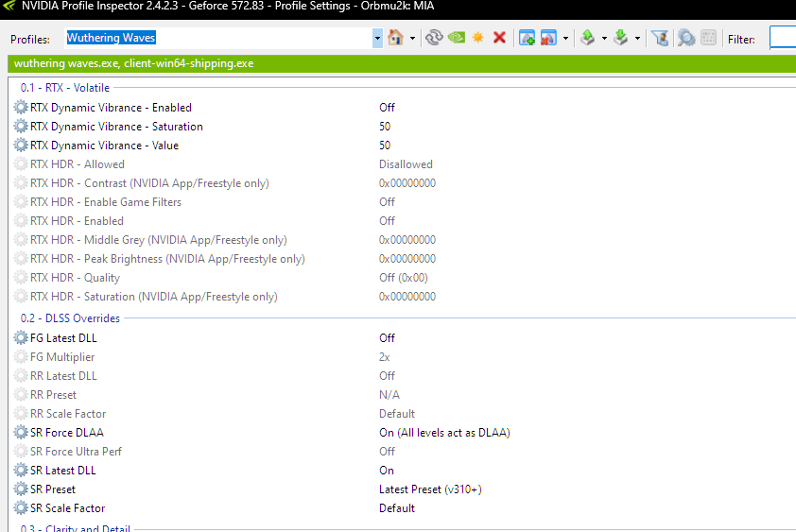Image resolution: width=796 pixels, height=532 pixels.
Task: Click the Off value for FG Latest DLL
Action: tap(387, 338)
